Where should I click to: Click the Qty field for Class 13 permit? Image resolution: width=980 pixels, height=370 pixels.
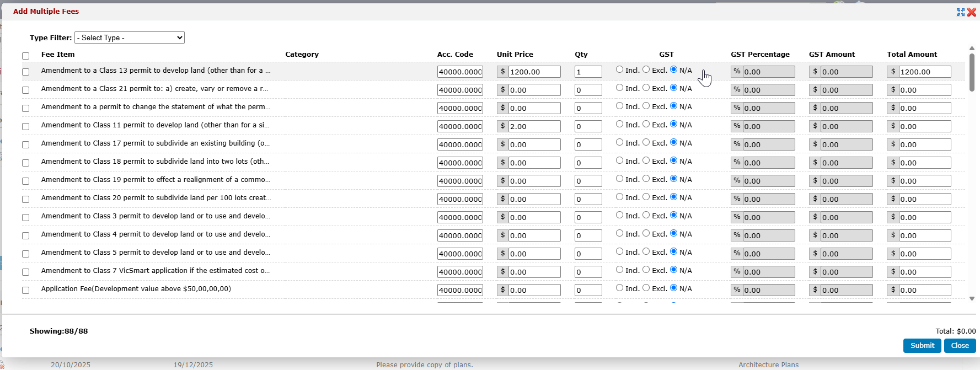click(588, 72)
